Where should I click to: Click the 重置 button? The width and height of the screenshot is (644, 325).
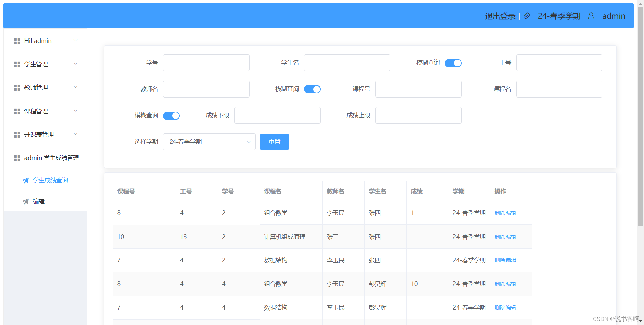[274, 142]
